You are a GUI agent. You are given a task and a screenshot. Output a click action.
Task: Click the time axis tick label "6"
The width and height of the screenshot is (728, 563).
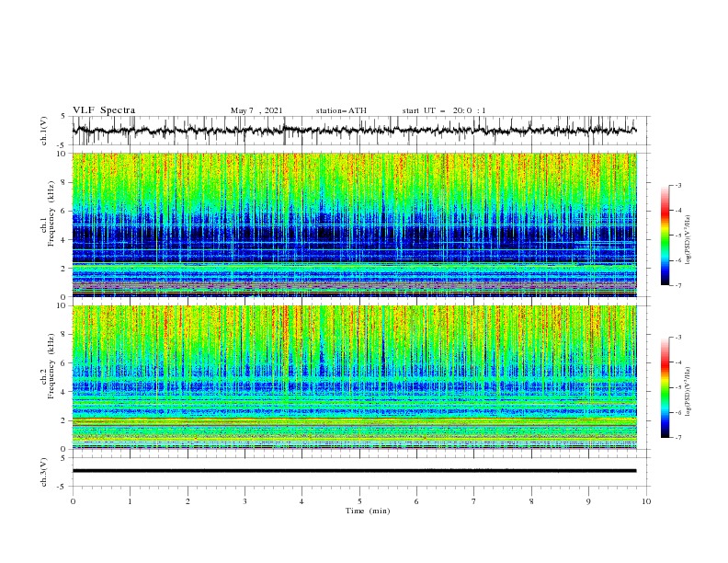click(x=416, y=501)
